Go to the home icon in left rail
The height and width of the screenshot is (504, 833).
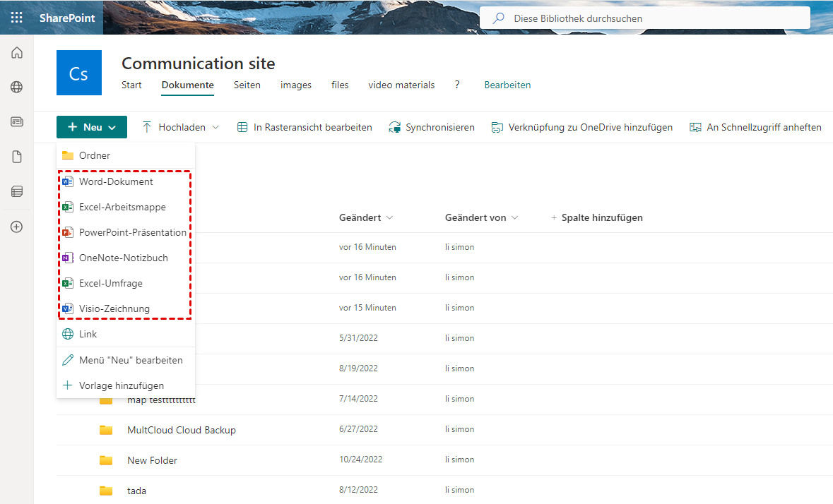tap(17, 52)
